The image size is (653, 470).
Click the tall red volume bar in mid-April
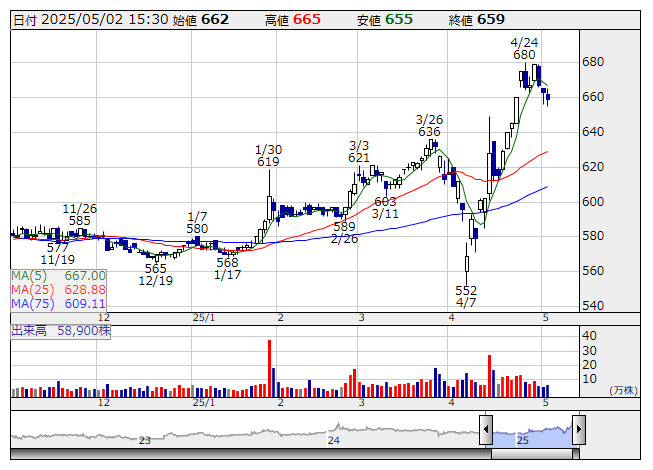(x=489, y=376)
